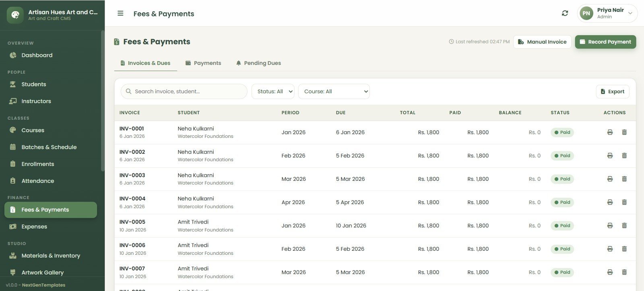This screenshot has height=291, width=644.
Task: Switch to Pending Dues tab
Action: point(258,63)
